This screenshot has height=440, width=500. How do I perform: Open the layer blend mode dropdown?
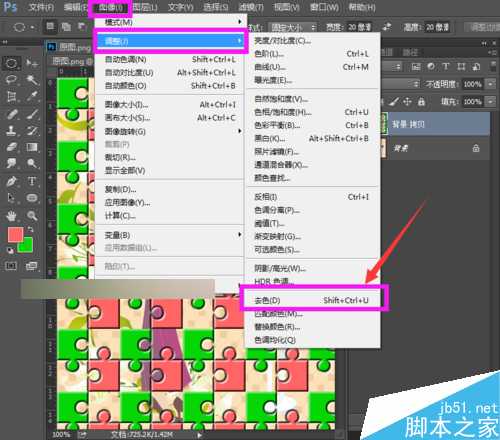(x=401, y=84)
